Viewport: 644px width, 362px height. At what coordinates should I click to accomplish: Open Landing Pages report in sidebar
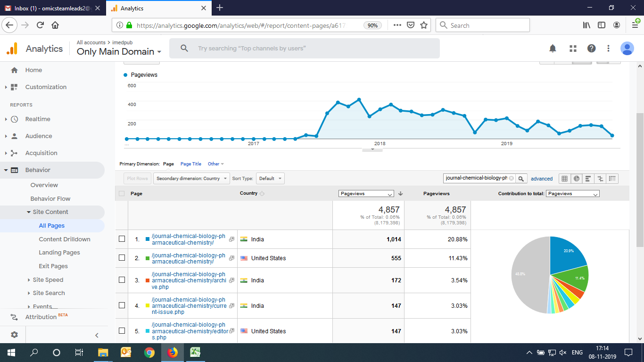[x=59, y=253]
